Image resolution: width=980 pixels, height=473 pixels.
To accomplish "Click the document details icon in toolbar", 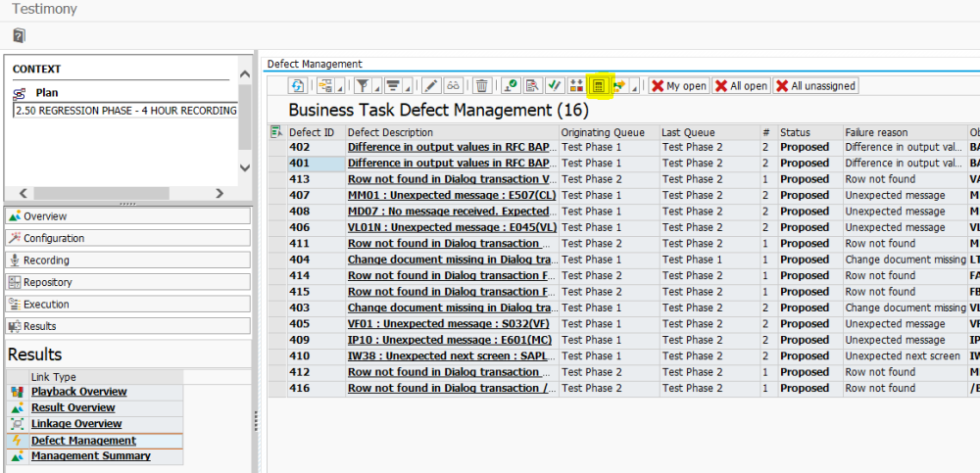I will (x=532, y=85).
